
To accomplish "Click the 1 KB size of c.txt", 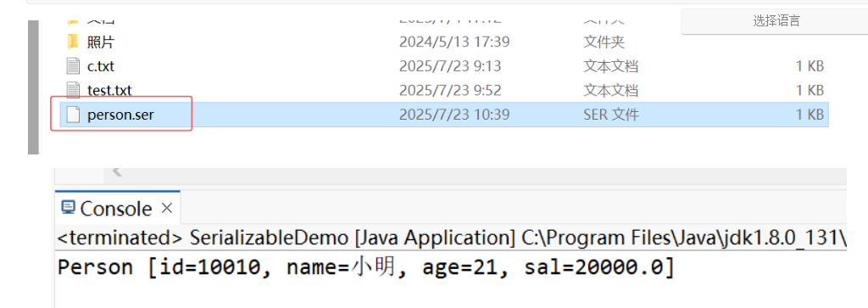I will point(810,66).
